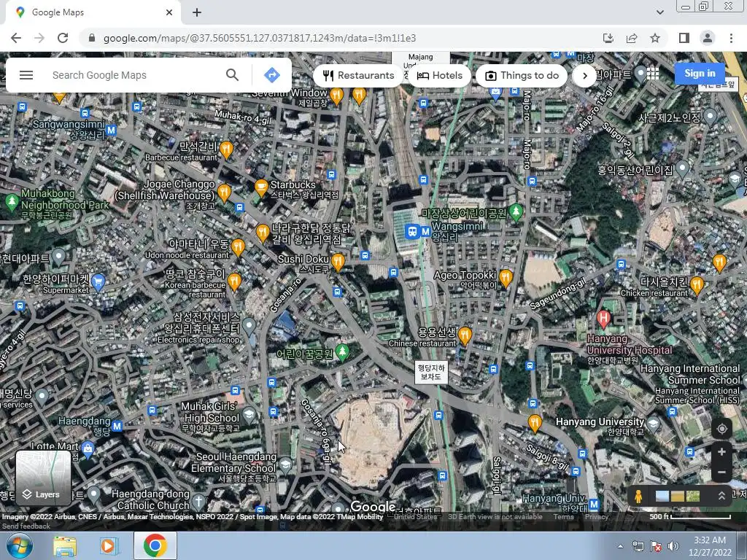The height and width of the screenshot is (560, 747).
Task: Filter by Hotels chip
Action: 439,75
